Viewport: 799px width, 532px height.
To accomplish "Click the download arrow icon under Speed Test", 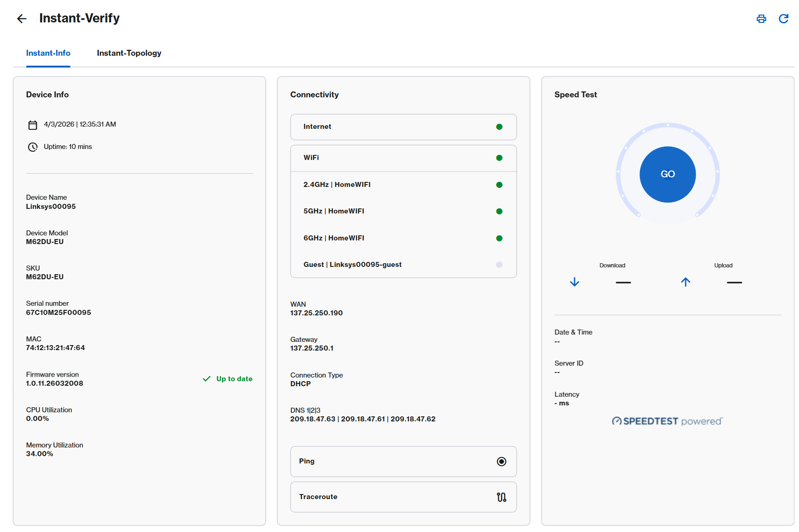I will pos(574,282).
